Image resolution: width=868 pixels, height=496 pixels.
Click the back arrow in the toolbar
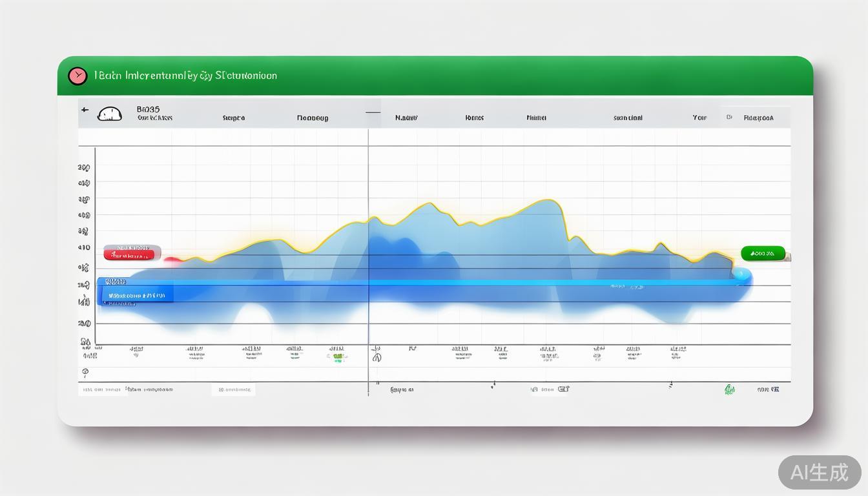point(85,110)
